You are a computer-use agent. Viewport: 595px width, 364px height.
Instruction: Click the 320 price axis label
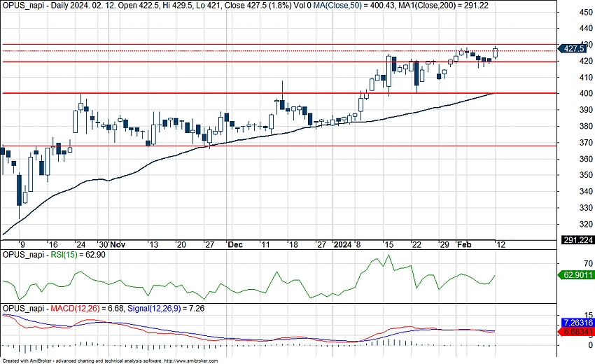(587, 224)
